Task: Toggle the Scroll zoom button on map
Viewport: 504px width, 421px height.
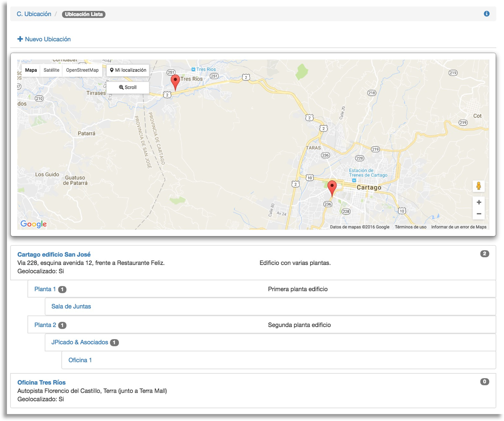Action: [x=128, y=87]
